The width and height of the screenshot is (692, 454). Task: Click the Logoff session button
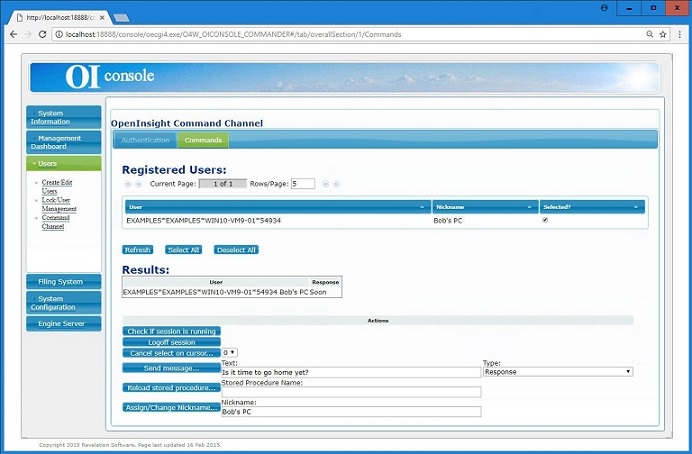[x=171, y=342]
